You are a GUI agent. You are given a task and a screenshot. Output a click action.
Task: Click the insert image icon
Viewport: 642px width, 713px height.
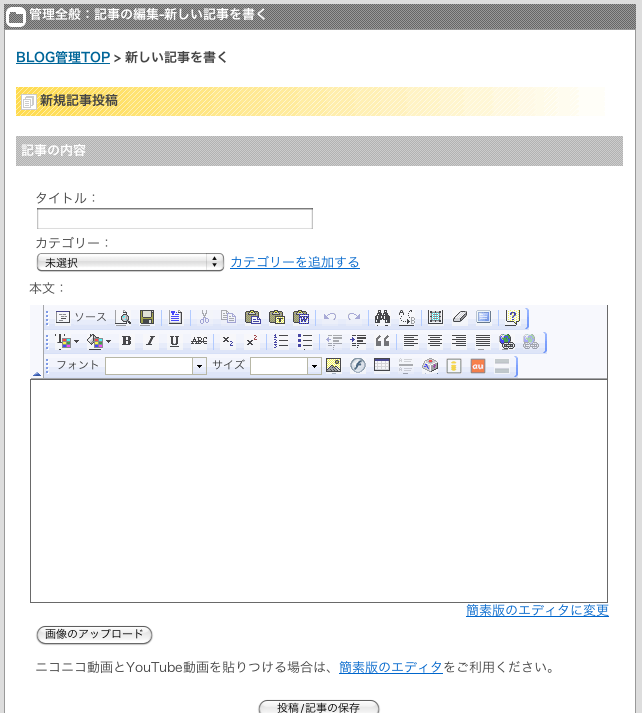coord(334,365)
